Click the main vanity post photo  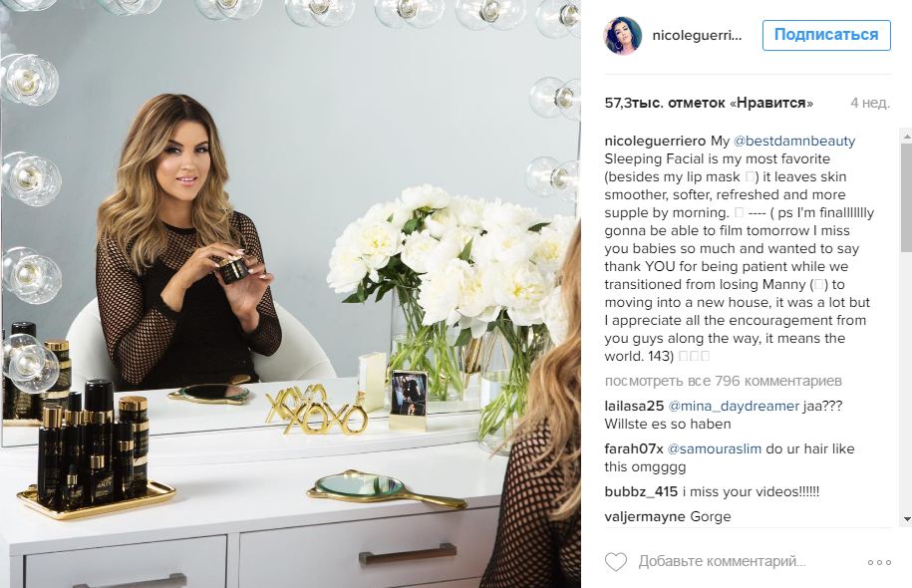click(x=290, y=294)
